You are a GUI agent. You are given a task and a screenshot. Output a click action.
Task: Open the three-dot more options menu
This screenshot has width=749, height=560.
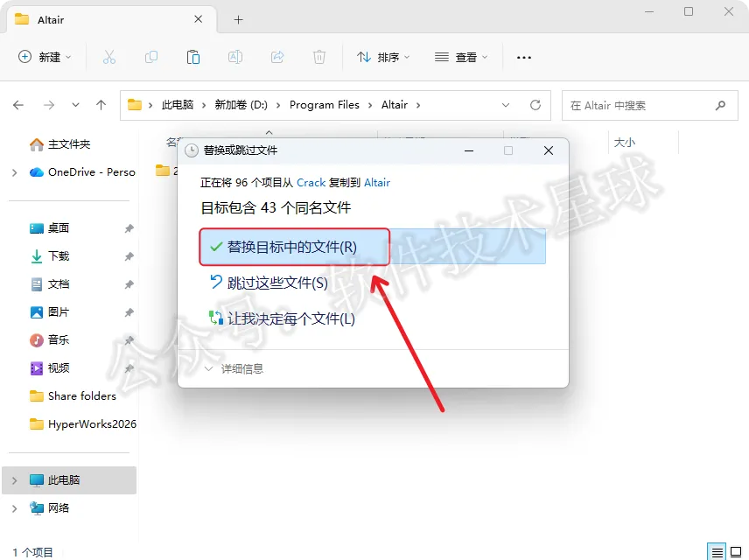point(524,58)
